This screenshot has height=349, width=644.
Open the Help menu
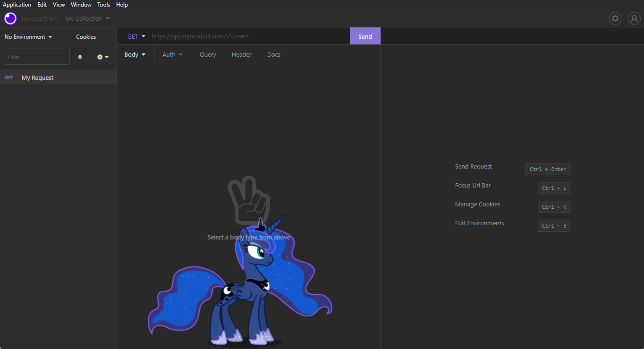(x=122, y=5)
